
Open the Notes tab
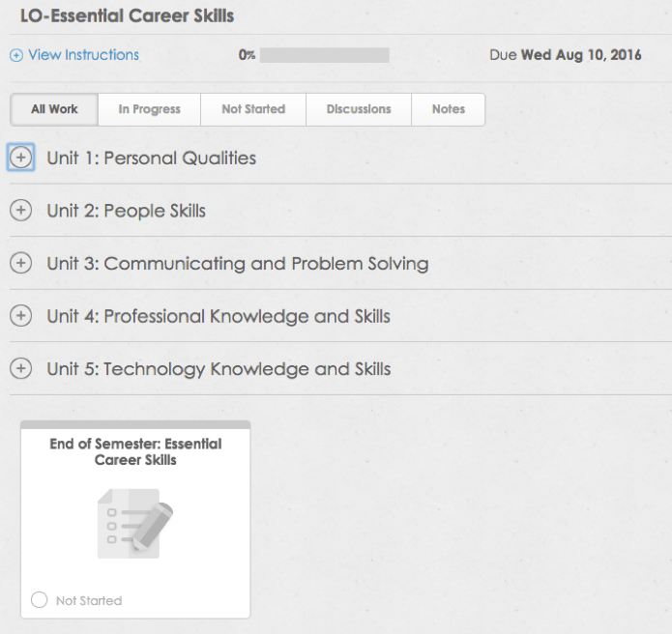tap(449, 109)
